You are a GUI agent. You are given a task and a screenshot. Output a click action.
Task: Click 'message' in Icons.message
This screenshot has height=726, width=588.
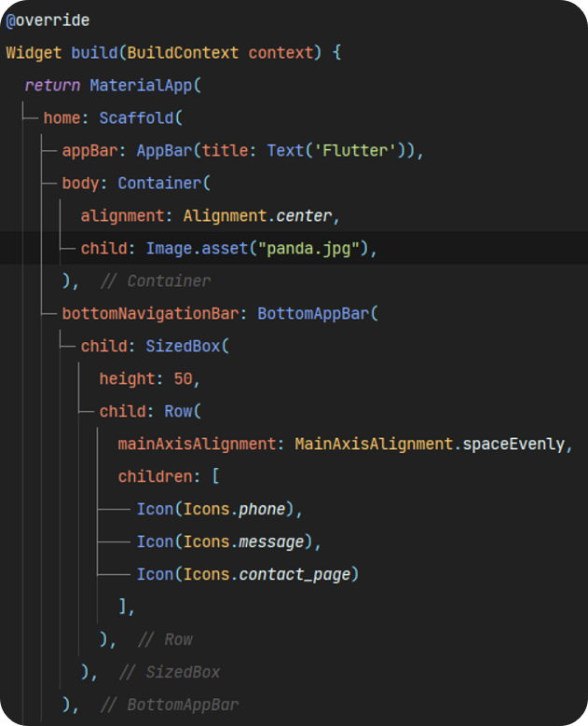pos(271,542)
